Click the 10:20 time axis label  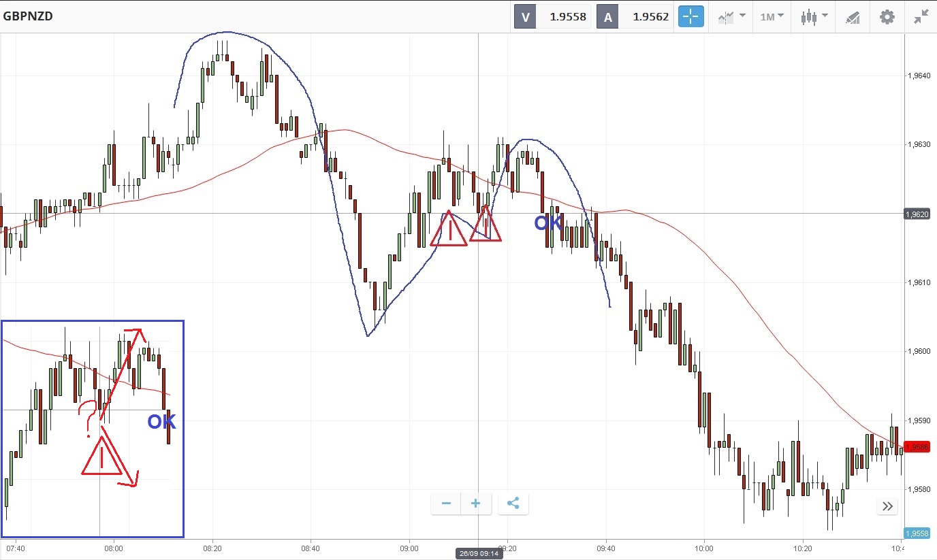(803, 548)
